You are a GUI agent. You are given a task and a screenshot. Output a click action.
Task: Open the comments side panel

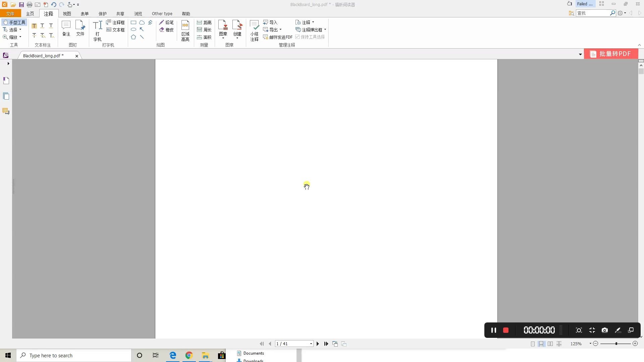point(6,111)
